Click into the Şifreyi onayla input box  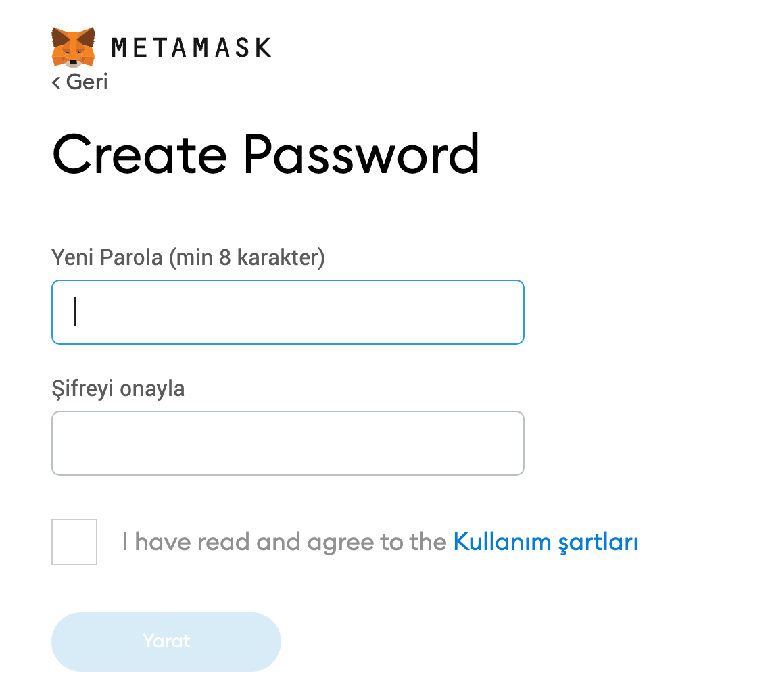point(288,443)
